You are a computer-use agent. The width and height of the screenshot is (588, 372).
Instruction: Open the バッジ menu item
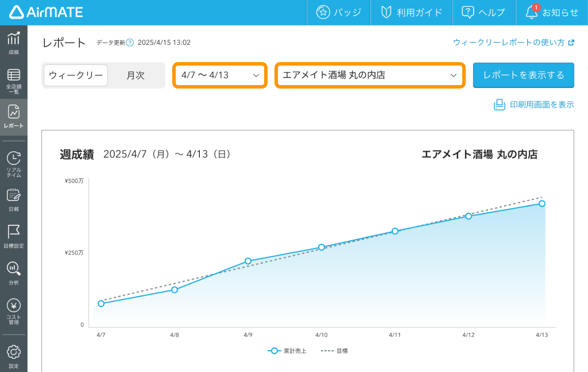(x=339, y=13)
